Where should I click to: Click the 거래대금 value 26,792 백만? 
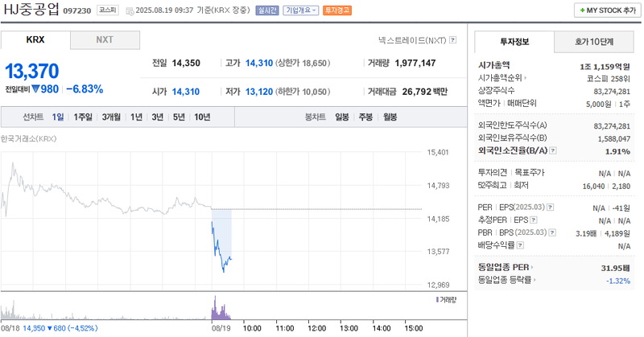click(x=425, y=92)
